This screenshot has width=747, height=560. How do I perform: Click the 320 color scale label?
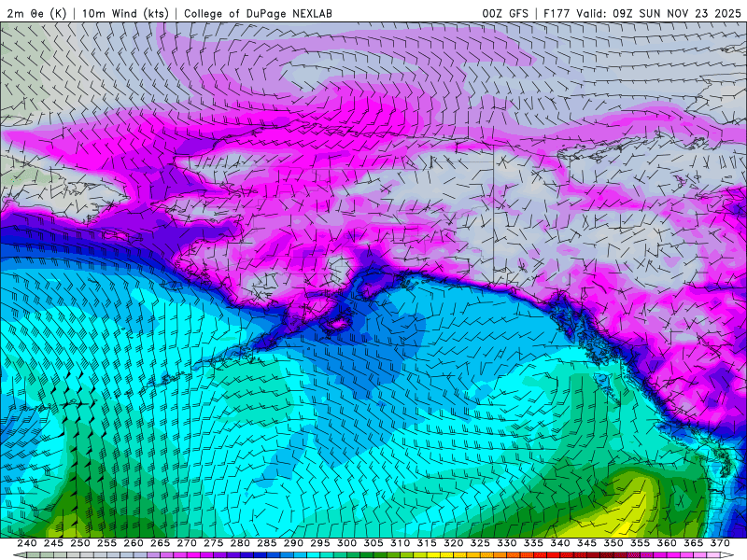click(454, 543)
